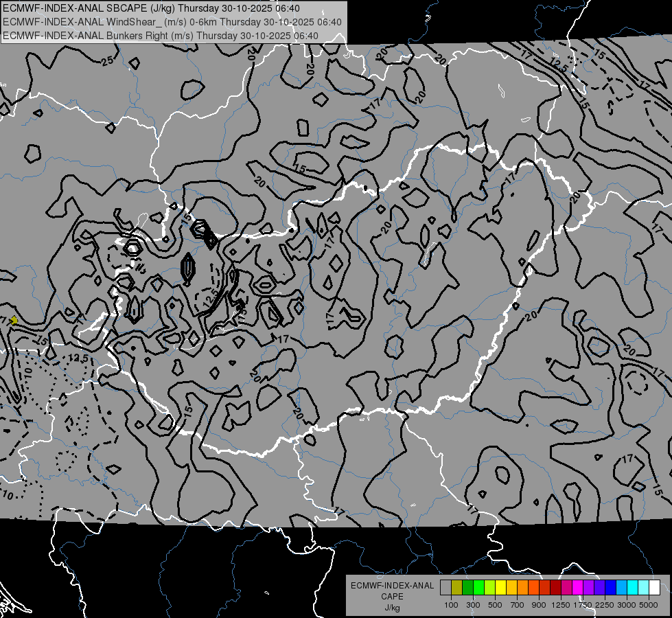Image resolution: width=672 pixels, height=618 pixels.
Task: Click the legend title ECMWF-INDEX-ANAL
Action: (x=392, y=586)
